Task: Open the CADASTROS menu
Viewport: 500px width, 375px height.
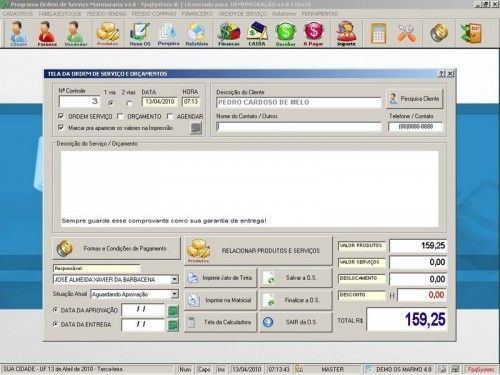Action: coord(18,14)
